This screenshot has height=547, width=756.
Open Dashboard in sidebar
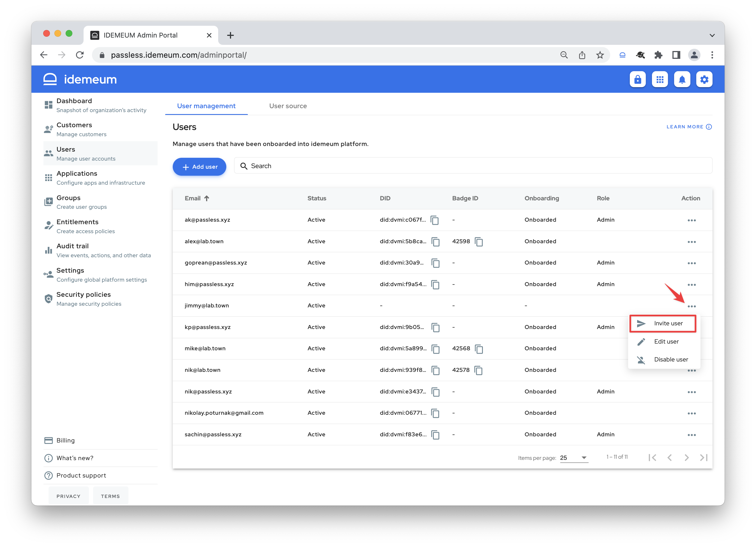pos(100,105)
